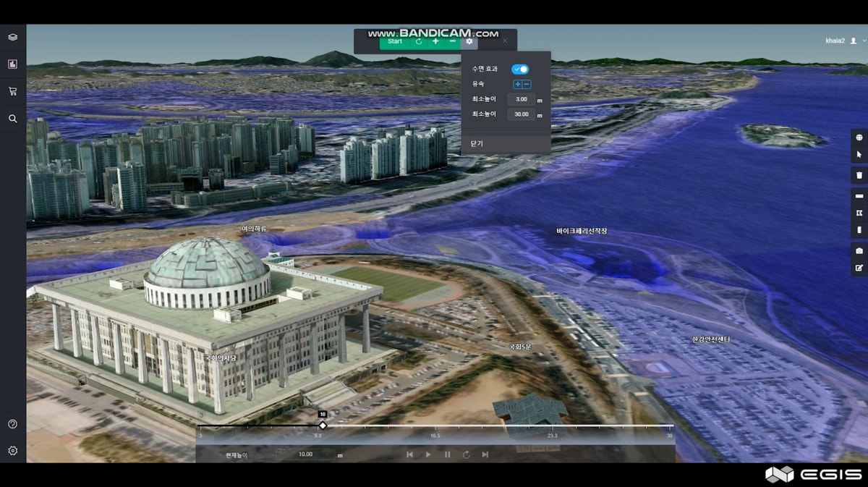Toggle the simulation settings gear in toolbar
The width and height of the screenshot is (868, 487).
coord(469,41)
